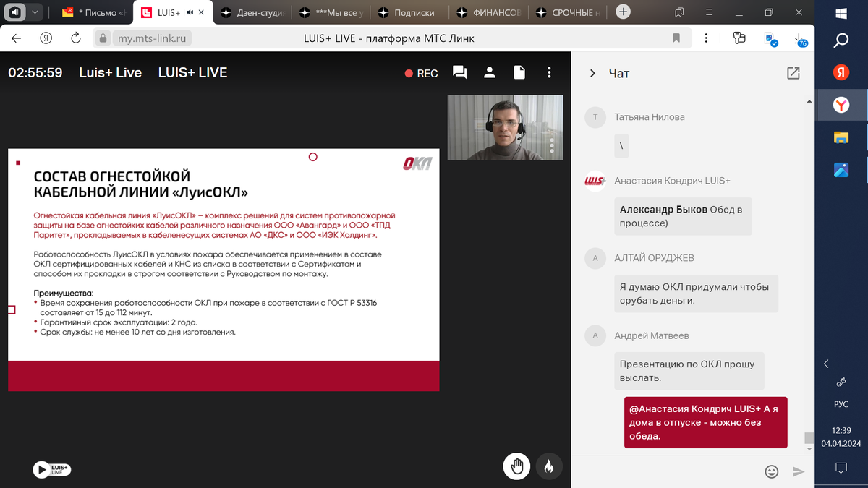868x488 pixels.
Task: Click Татьяна Нилова's avatar in chat
Action: point(595,117)
